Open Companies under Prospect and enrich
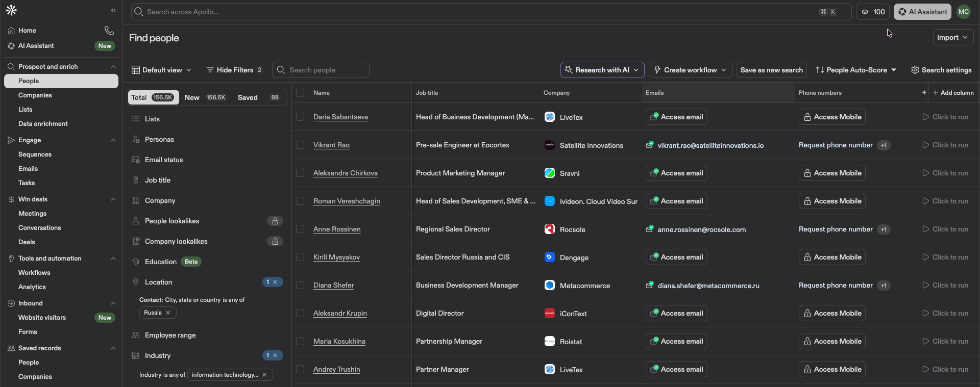This screenshot has width=980, height=387. tap(35, 95)
